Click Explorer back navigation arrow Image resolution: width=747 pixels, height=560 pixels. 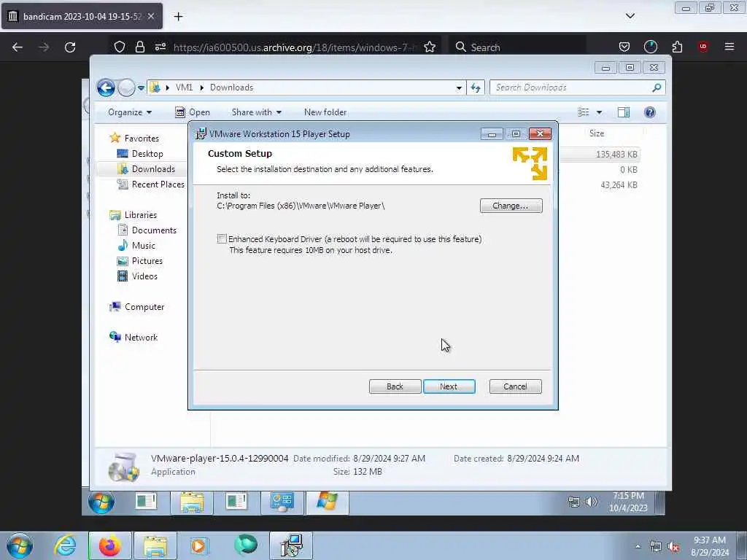(106, 87)
